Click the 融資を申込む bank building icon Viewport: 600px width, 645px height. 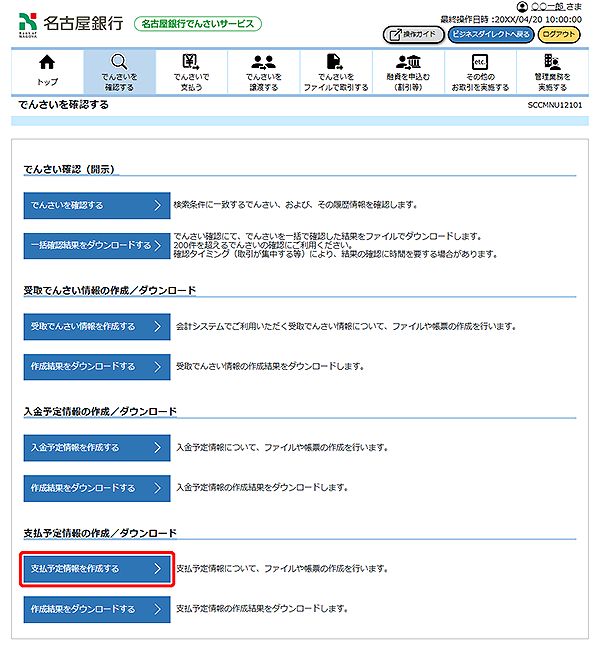tap(408, 63)
